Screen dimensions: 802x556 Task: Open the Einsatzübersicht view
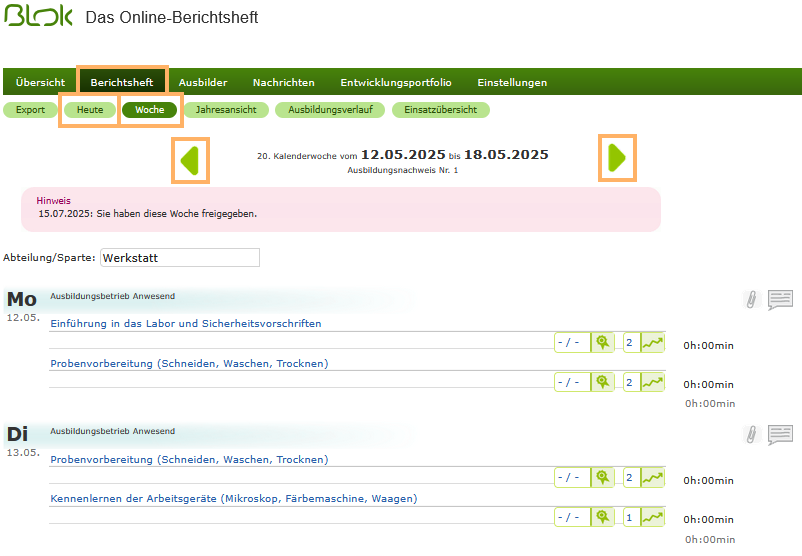tap(440, 110)
